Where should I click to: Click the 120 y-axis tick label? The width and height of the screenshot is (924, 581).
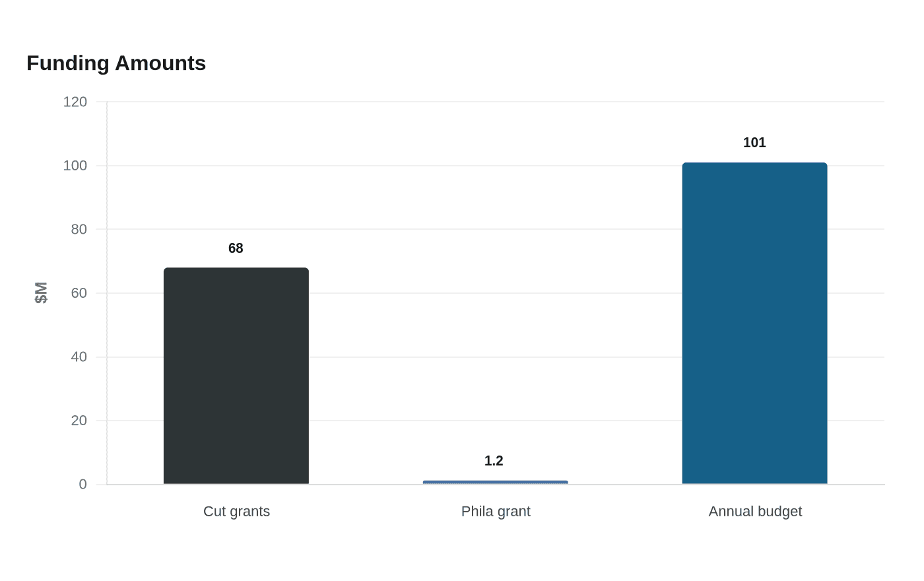75,102
